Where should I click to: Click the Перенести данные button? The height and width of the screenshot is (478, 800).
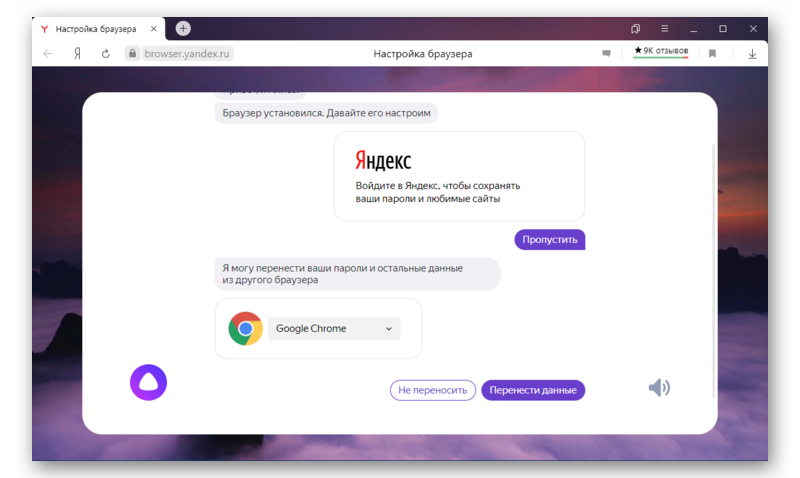point(533,390)
